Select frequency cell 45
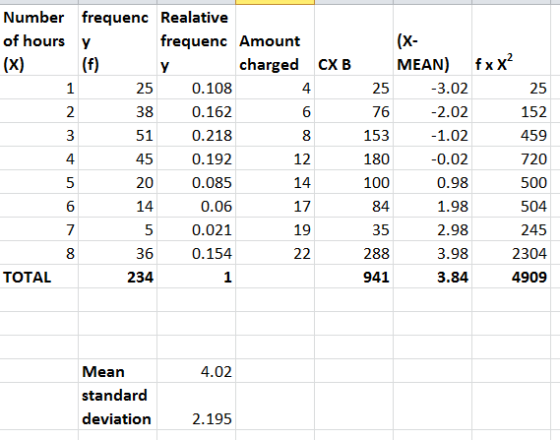The width and height of the screenshot is (560, 440). [x=118, y=159]
